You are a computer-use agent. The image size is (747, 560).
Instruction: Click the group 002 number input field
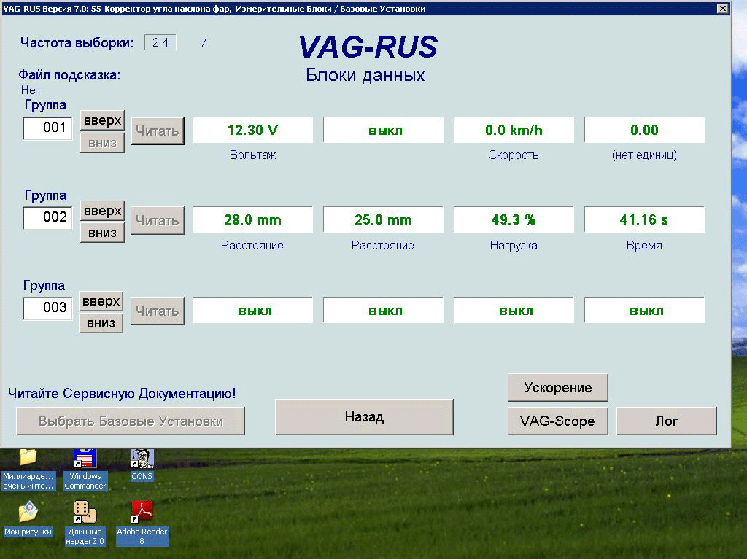[x=48, y=218]
